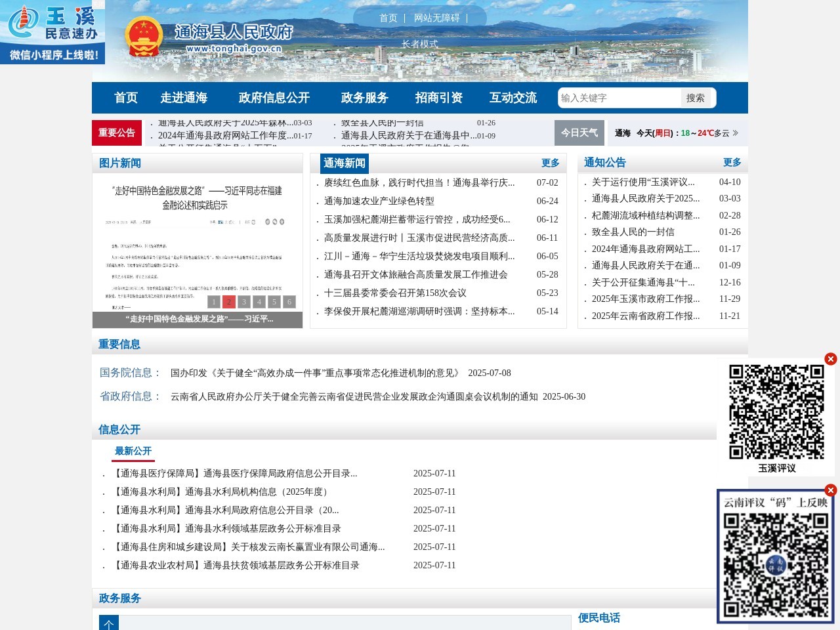Click the 今日天气 label
Viewport: 840px width, 630px height.
tap(579, 133)
